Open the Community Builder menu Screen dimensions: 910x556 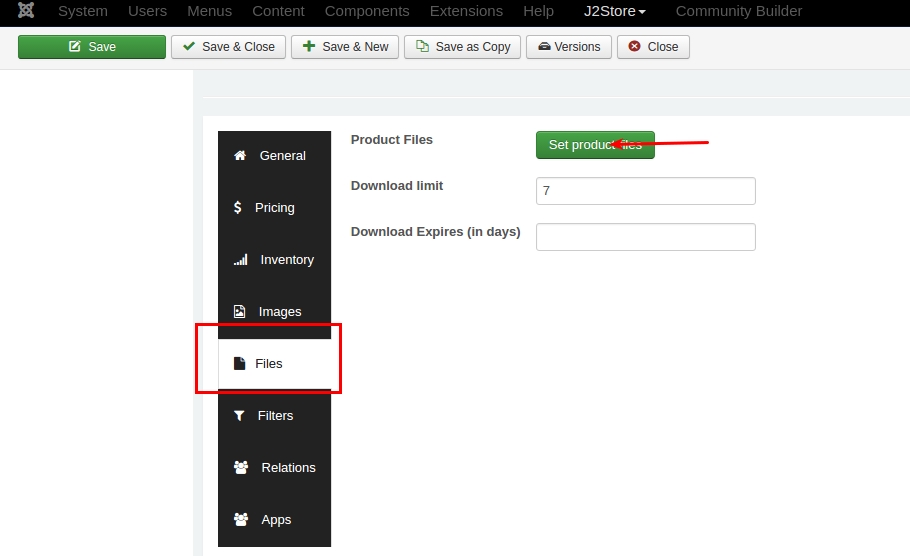point(739,11)
